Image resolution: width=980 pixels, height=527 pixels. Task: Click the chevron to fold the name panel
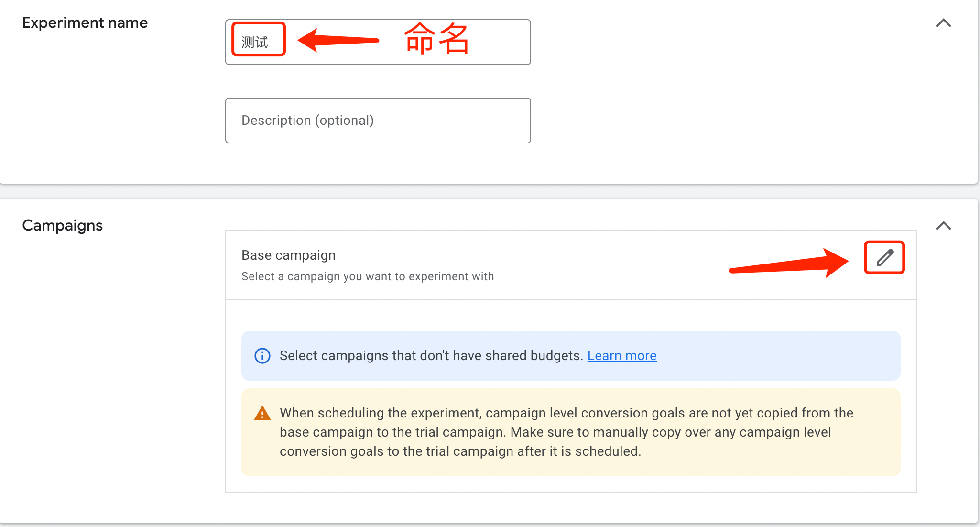944,23
